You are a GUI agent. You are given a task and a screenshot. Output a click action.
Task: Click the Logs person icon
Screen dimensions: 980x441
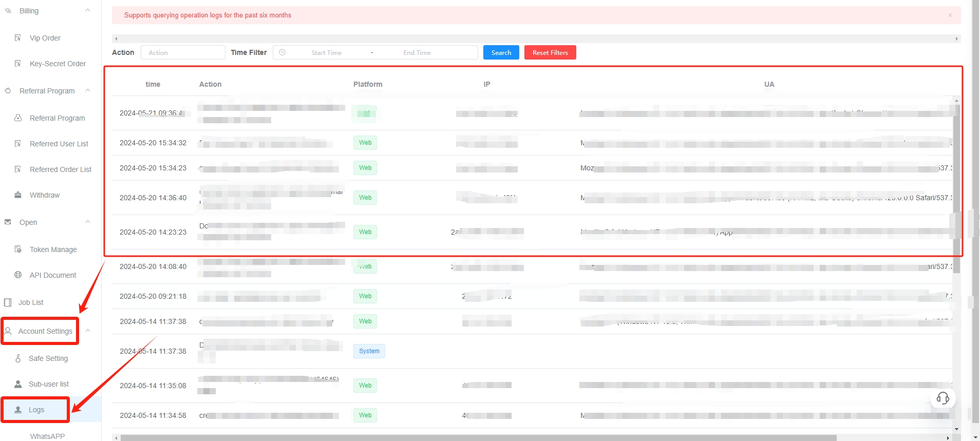tap(18, 410)
